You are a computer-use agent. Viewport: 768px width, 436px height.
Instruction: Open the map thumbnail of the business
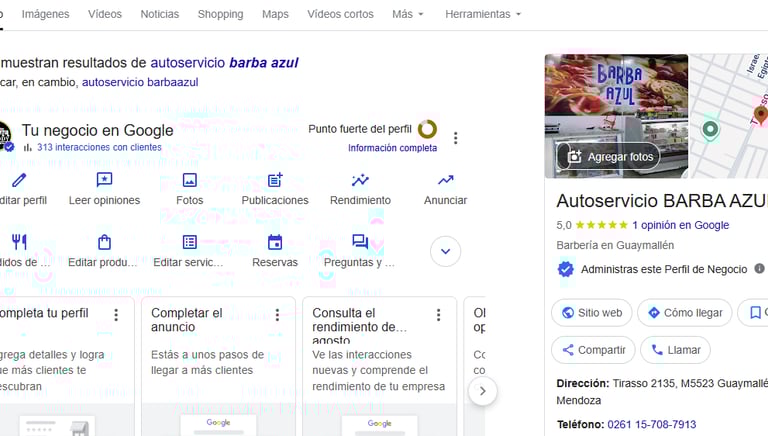[729, 116]
